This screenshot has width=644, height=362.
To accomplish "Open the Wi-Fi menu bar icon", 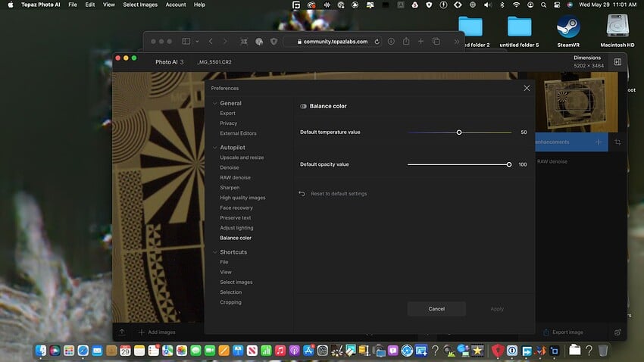I will (x=516, y=5).
